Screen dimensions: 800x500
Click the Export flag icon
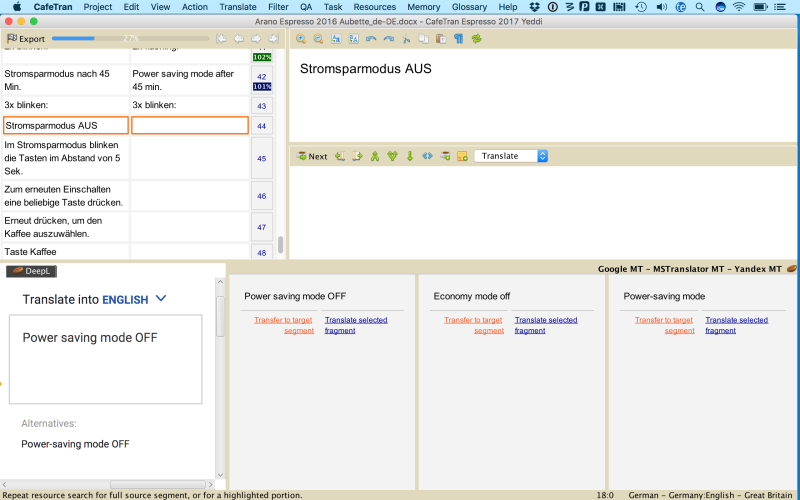click(12, 38)
